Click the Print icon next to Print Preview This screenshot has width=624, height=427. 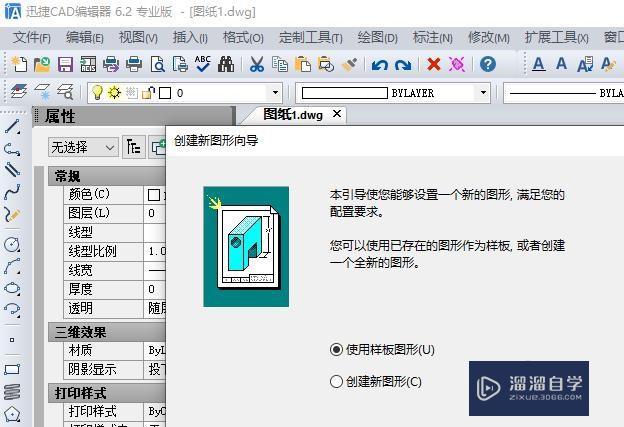click(134, 64)
